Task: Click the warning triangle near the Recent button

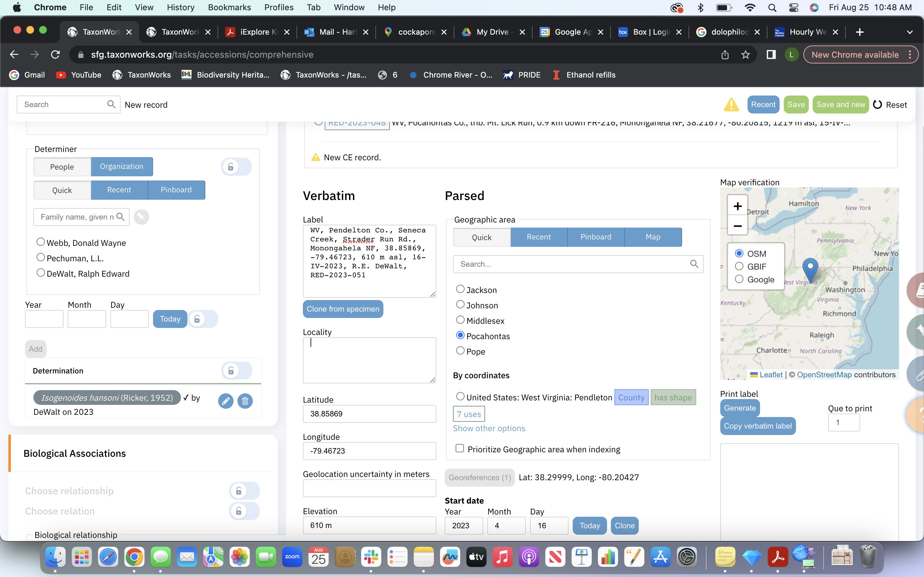Action: coord(732,104)
